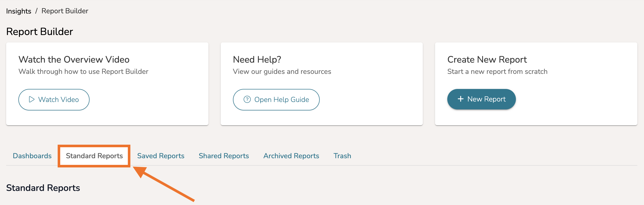Click the plus icon on New Report
The width and height of the screenshot is (644, 205).
(x=461, y=99)
